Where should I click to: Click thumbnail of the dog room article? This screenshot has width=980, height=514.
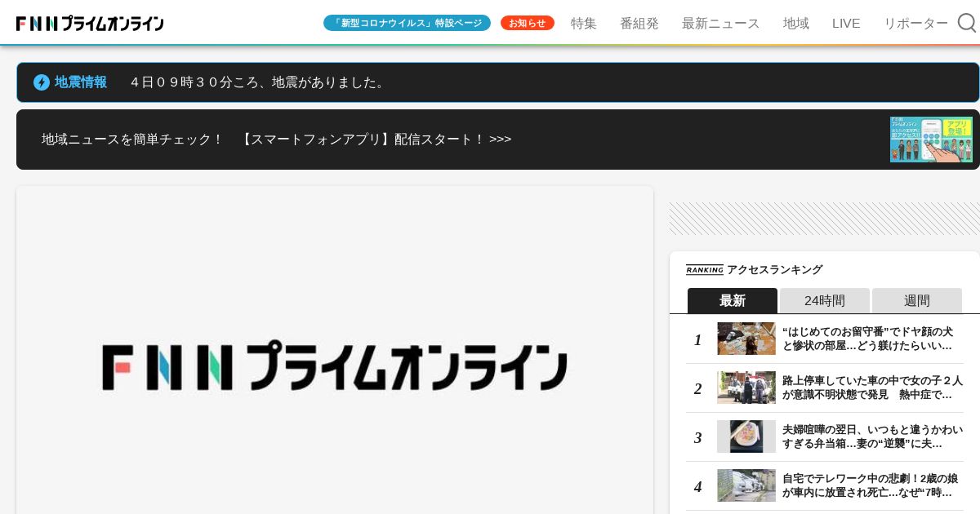point(746,339)
